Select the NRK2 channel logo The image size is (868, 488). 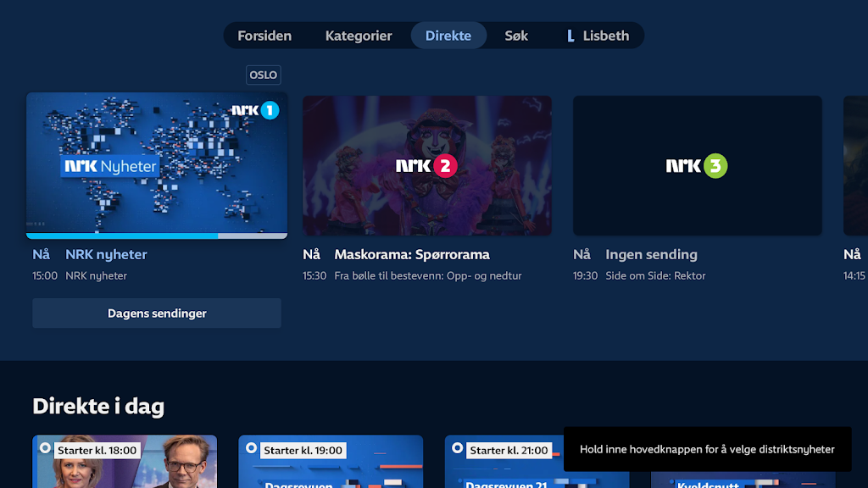click(x=426, y=166)
